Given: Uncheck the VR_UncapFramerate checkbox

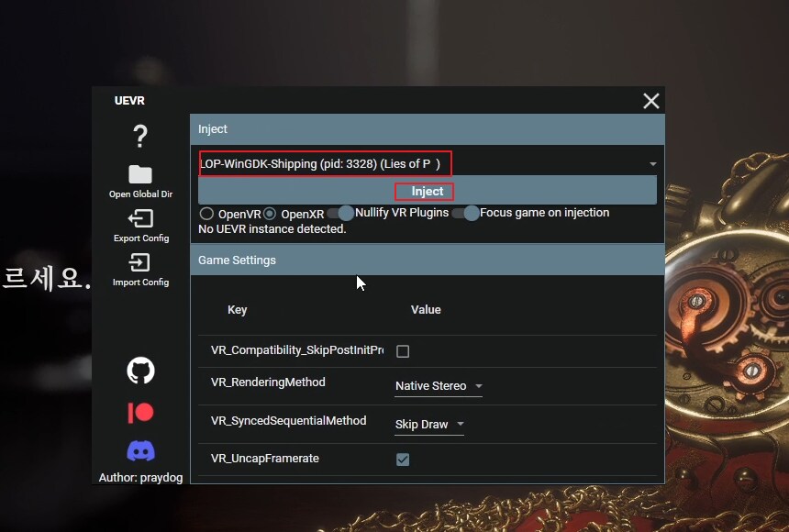Looking at the screenshot, I should coord(403,460).
